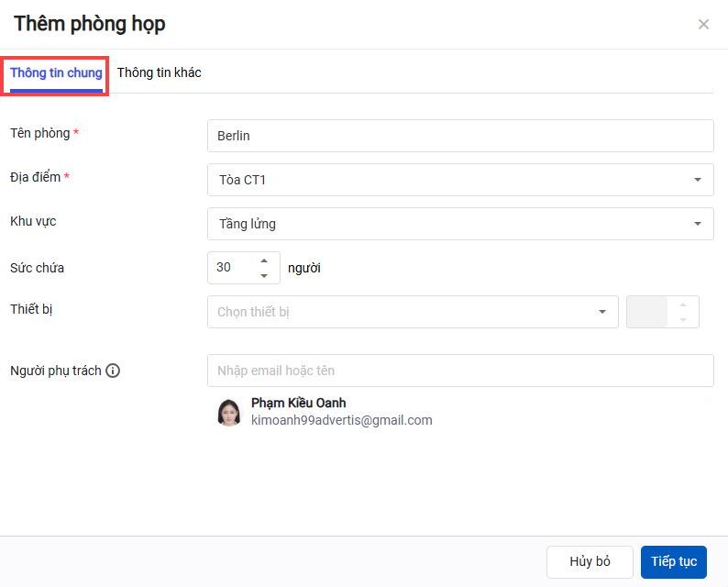Click the Tên phòng field containing Berlin
728x587 pixels.
[460, 136]
